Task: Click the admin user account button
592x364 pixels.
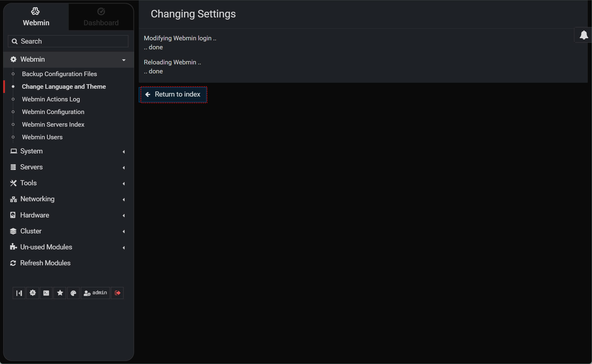Action: 95,293
